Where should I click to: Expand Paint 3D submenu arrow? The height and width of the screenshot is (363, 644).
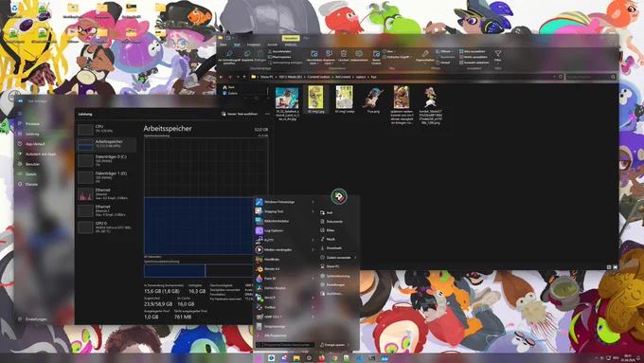313,279
